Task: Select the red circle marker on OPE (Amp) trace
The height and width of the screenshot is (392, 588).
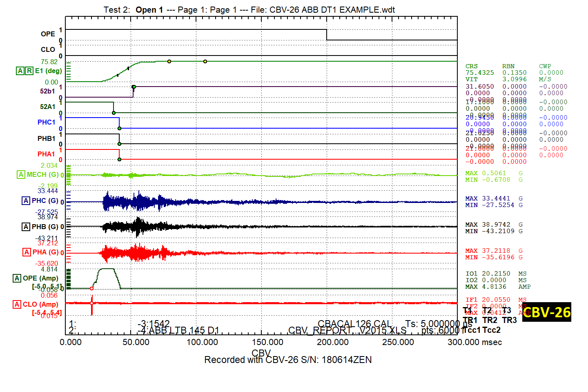Action: pyautogui.click(x=91, y=289)
